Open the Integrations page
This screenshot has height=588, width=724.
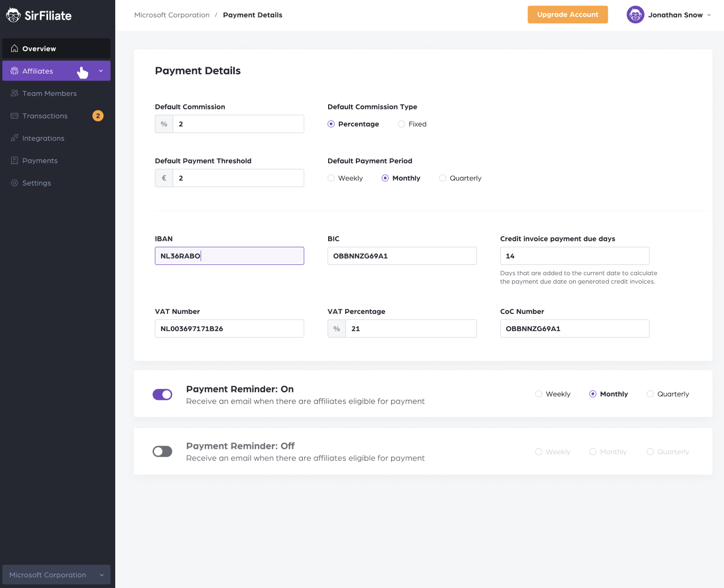pos(57,138)
